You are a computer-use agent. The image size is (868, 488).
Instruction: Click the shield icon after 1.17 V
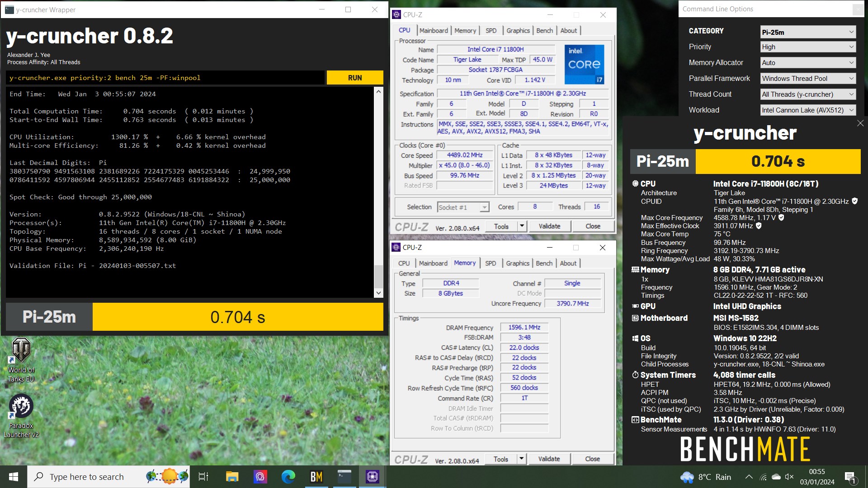tap(781, 217)
